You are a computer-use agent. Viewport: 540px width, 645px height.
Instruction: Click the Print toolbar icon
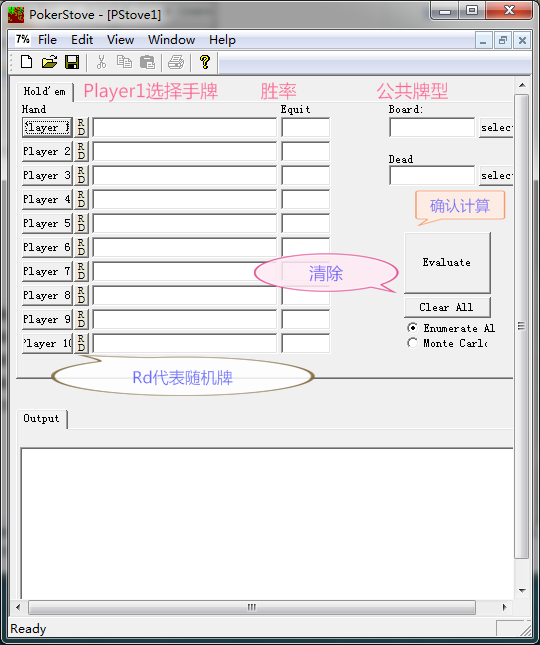(176, 62)
